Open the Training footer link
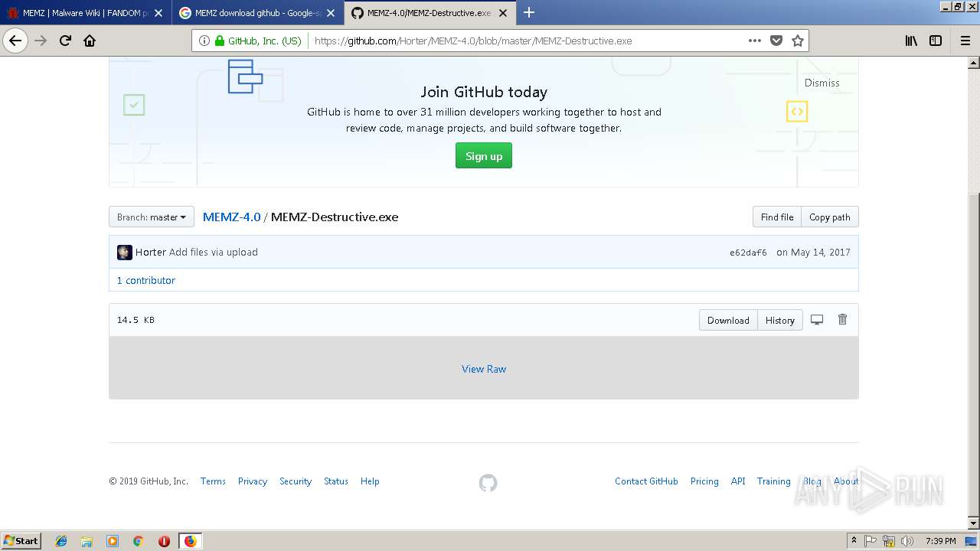The height and width of the screenshot is (551, 980). tap(773, 481)
